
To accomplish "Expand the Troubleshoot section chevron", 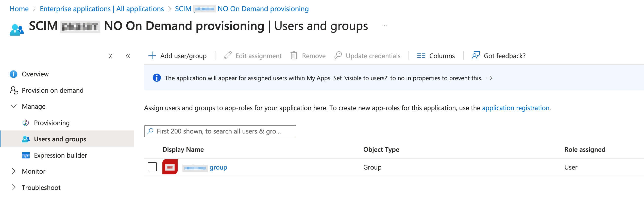I will (x=14, y=188).
